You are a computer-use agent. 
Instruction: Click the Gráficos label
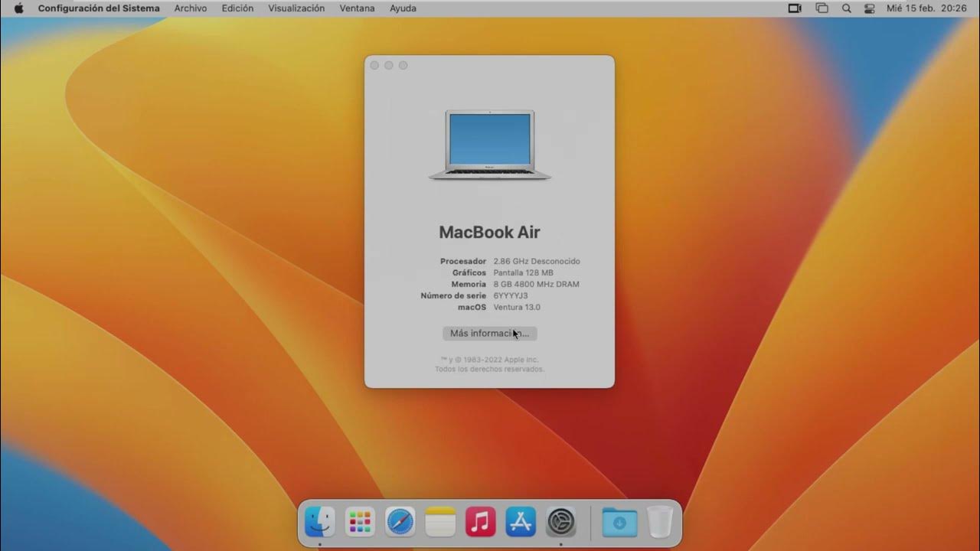469,272
